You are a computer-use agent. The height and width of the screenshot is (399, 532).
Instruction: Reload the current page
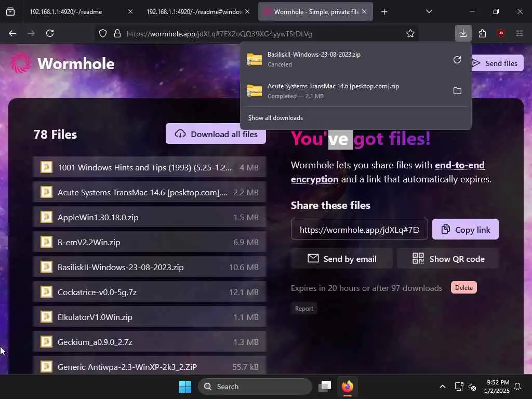[50, 33]
